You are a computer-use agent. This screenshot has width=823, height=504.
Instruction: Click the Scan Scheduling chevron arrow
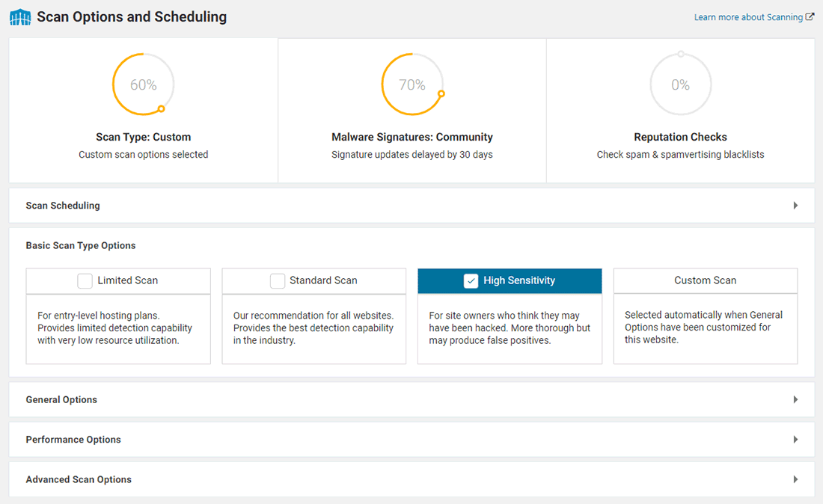click(795, 205)
